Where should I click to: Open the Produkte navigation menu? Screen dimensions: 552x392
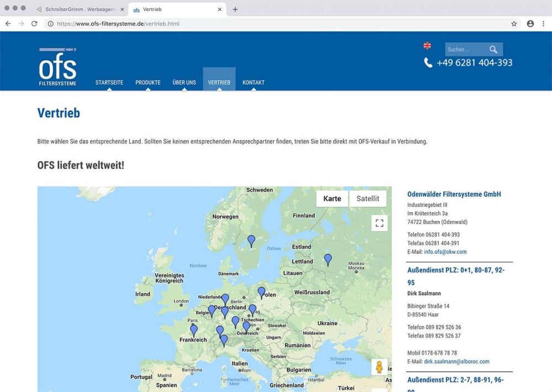(x=148, y=82)
